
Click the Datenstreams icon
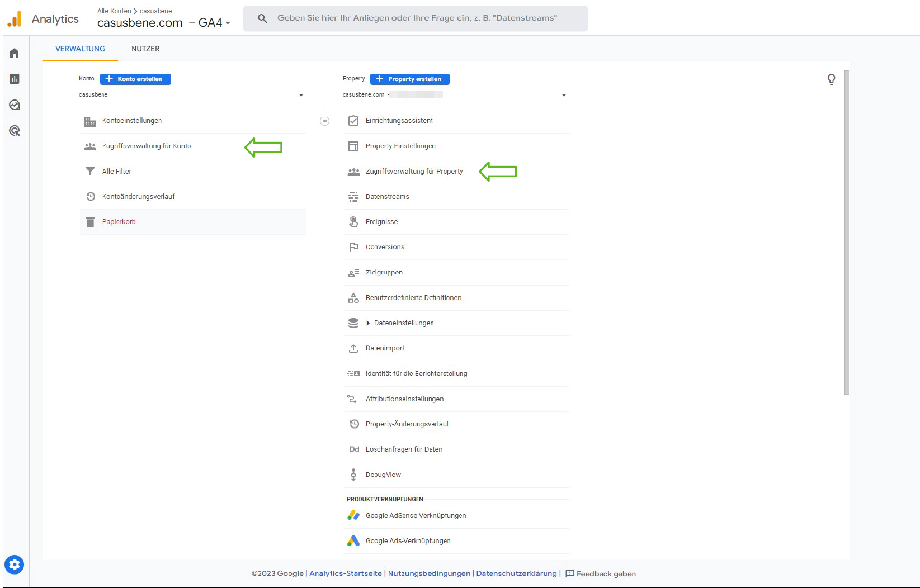pos(353,197)
